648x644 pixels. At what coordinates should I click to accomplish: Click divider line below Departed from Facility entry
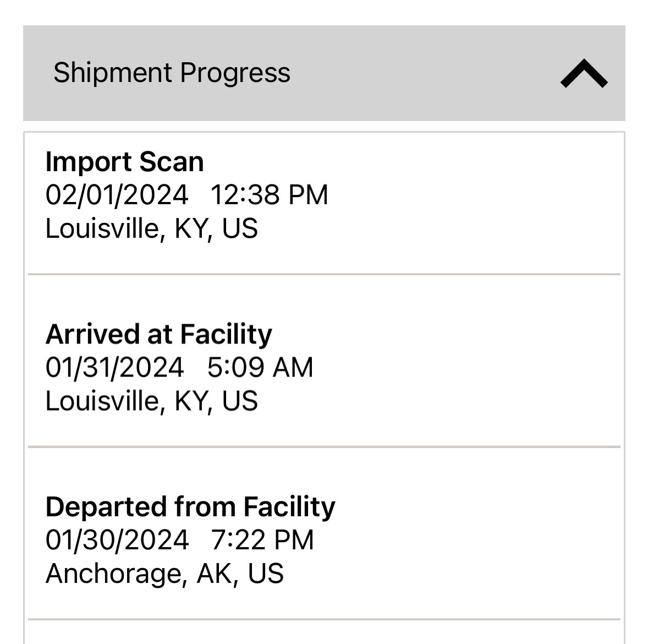(x=324, y=619)
